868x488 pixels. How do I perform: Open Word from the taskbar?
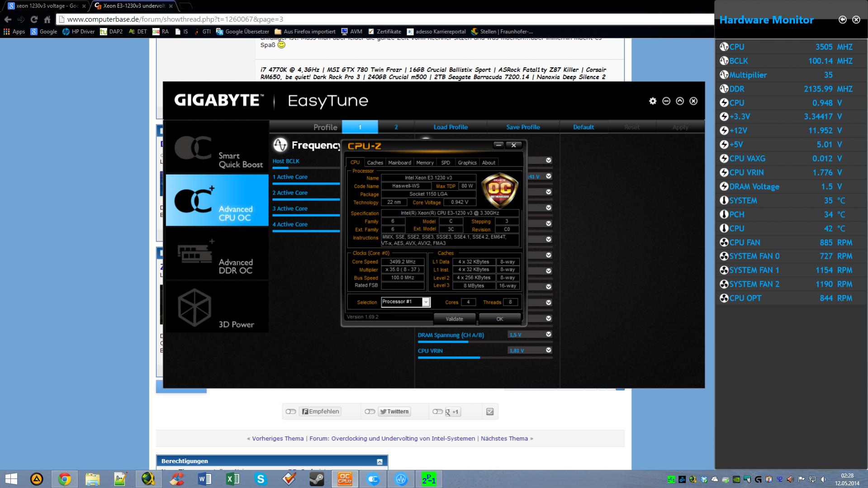click(x=204, y=479)
